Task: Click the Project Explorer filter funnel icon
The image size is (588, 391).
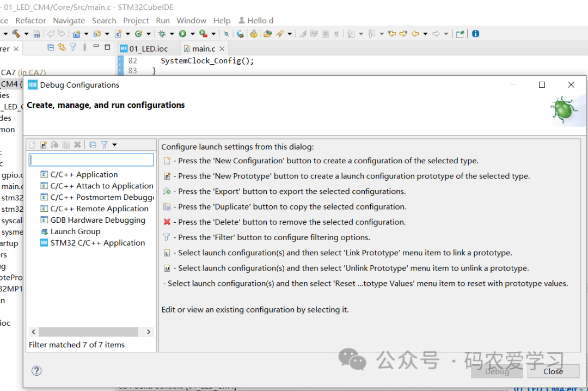Action: point(73,47)
